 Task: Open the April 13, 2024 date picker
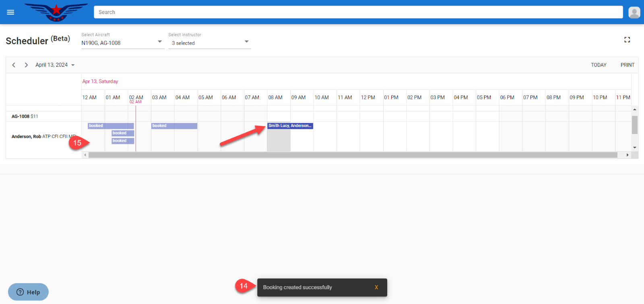[x=55, y=65]
